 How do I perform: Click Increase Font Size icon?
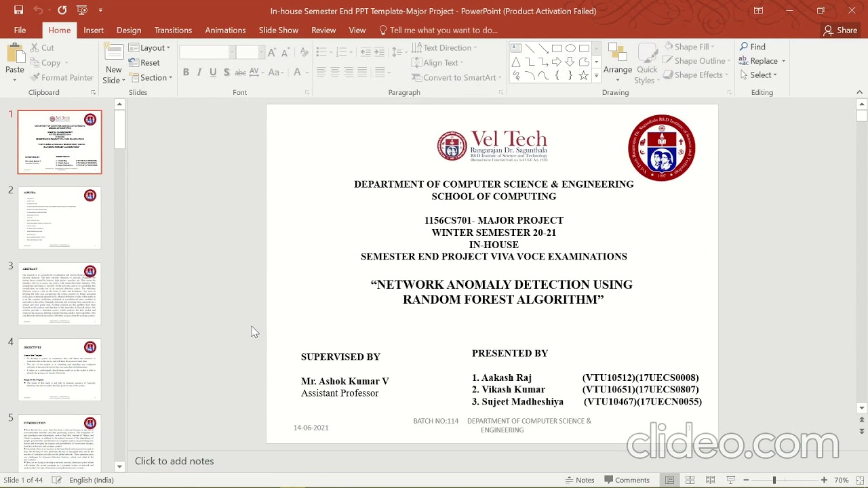pyautogui.click(x=272, y=52)
